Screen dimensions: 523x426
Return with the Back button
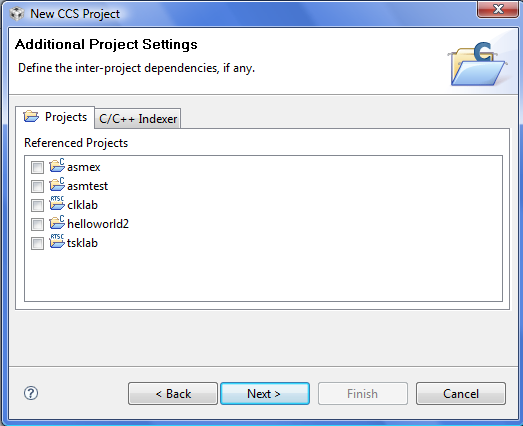(x=173, y=394)
